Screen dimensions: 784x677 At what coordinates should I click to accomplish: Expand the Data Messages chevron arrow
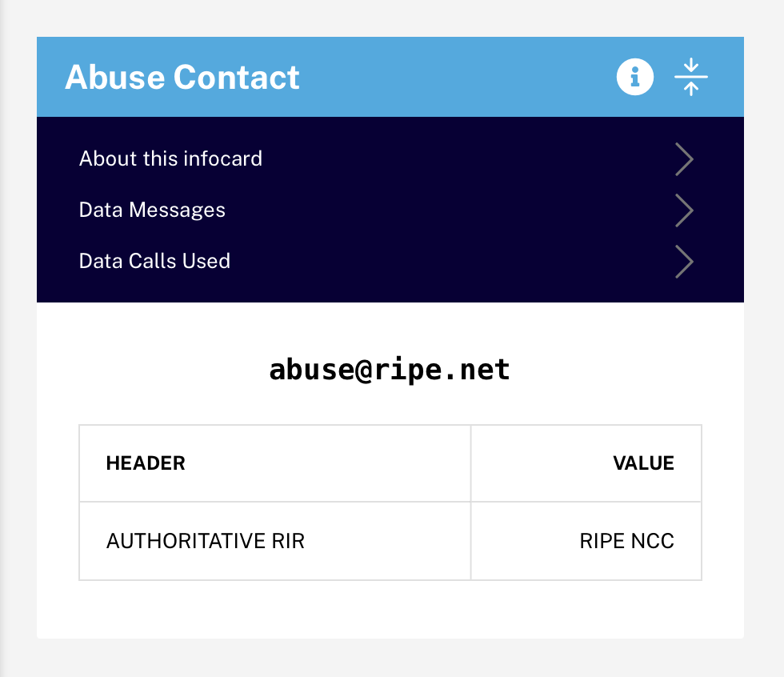pyautogui.click(x=684, y=210)
